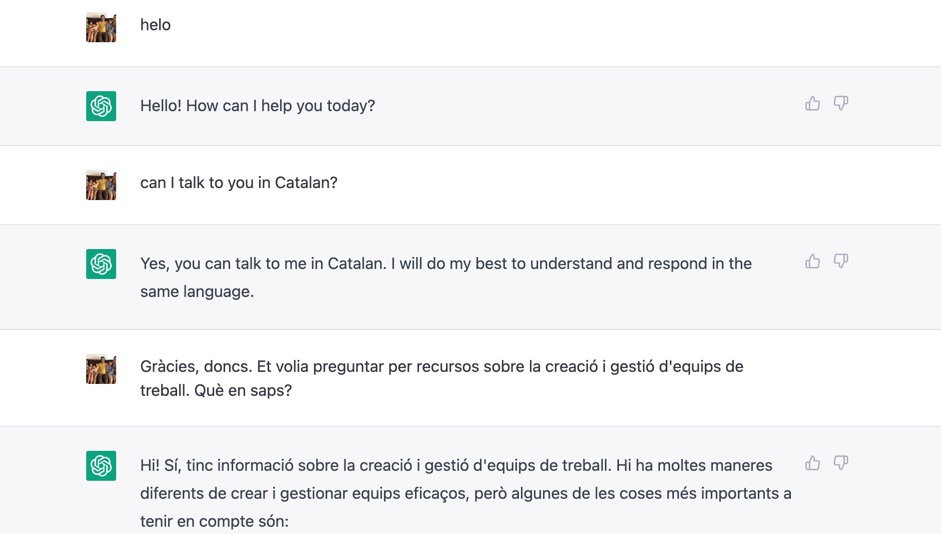The width and height of the screenshot is (941, 534).
Task: Click the "can I talk to you in Catalan?" message
Action: click(x=239, y=183)
